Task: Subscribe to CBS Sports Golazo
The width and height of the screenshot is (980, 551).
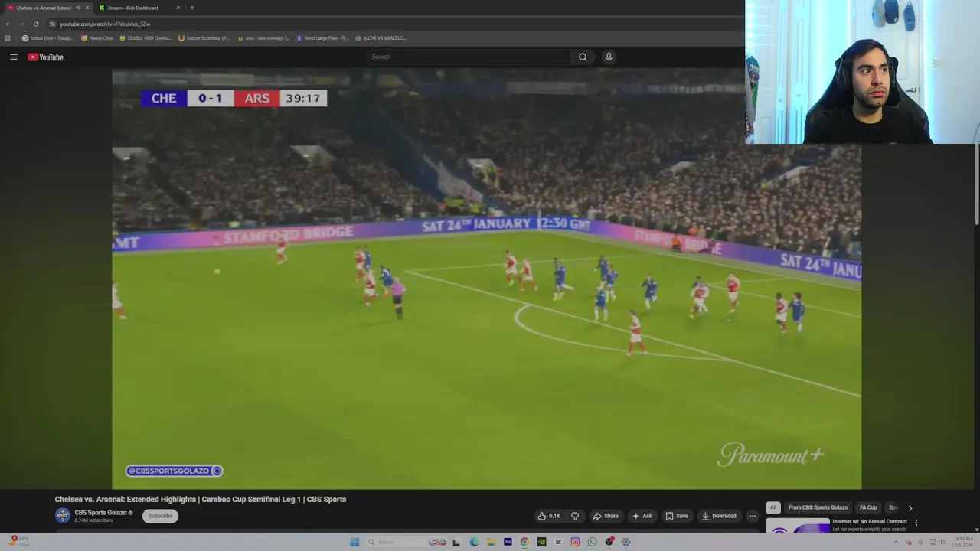Action: coord(160,516)
